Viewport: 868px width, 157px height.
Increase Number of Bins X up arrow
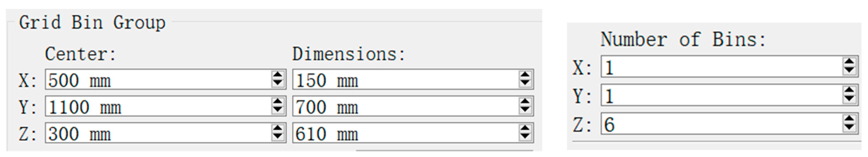point(849,63)
